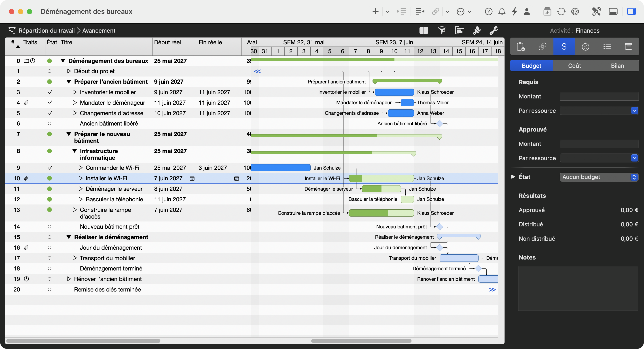644x349 pixels.
Task: Open the notifications bell icon
Action: (x=502, y=11)
